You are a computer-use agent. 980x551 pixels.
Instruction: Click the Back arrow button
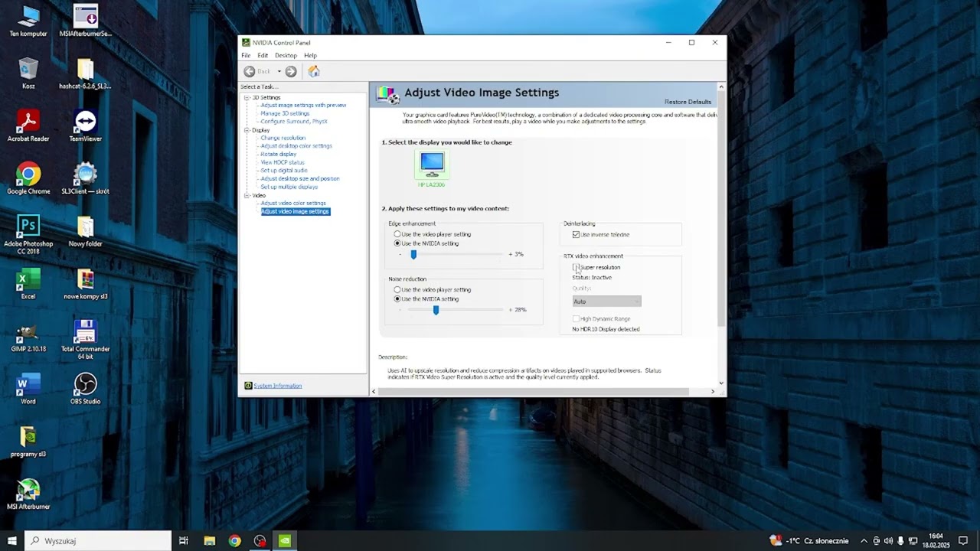pos(250,71)
